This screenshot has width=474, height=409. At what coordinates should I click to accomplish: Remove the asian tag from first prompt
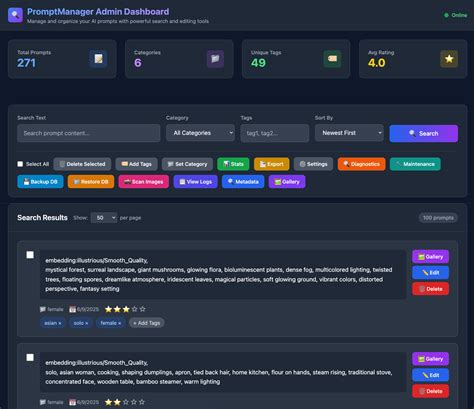[60, 323]
